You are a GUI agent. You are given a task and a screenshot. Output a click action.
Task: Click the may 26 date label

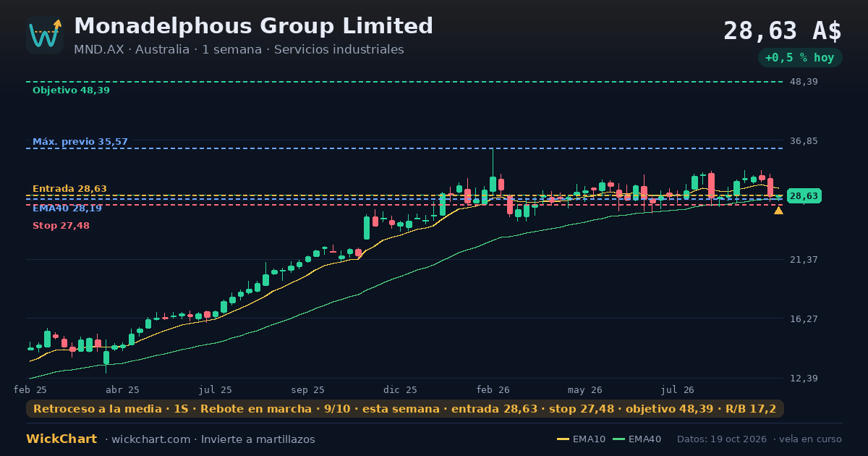click(x=585, y=389)
